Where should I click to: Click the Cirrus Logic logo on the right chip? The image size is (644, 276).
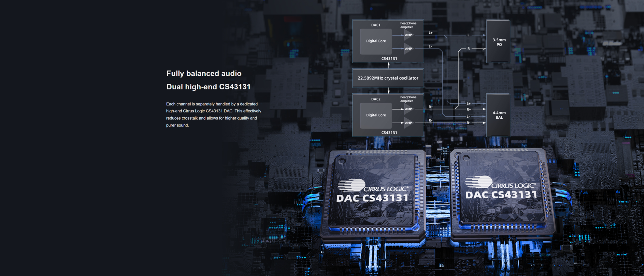pyautogui.click(x=500, y=183)
